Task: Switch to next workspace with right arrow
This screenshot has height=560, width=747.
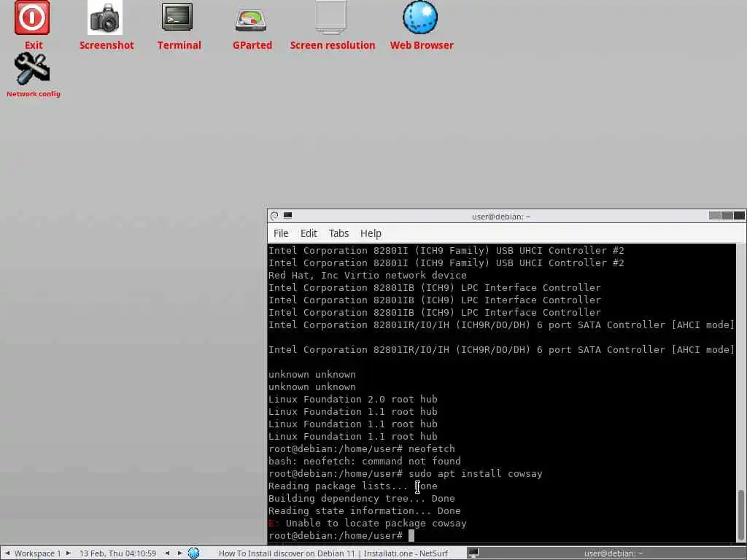Action: [x=68, y=553]
